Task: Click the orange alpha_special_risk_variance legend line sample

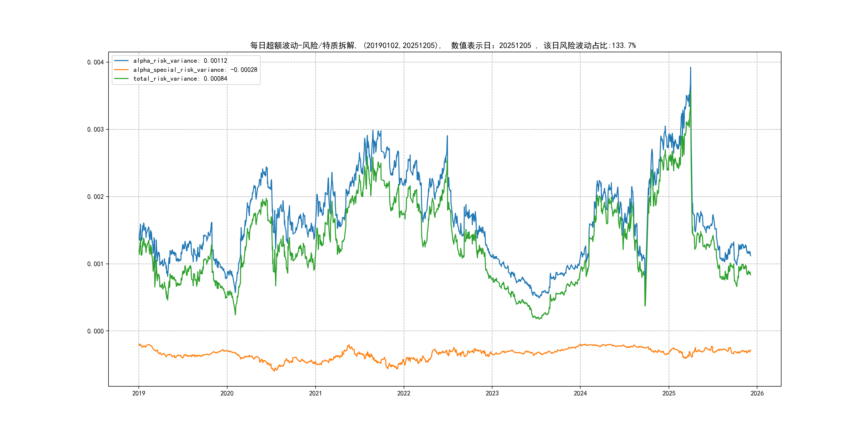Action: pos(121,70)
